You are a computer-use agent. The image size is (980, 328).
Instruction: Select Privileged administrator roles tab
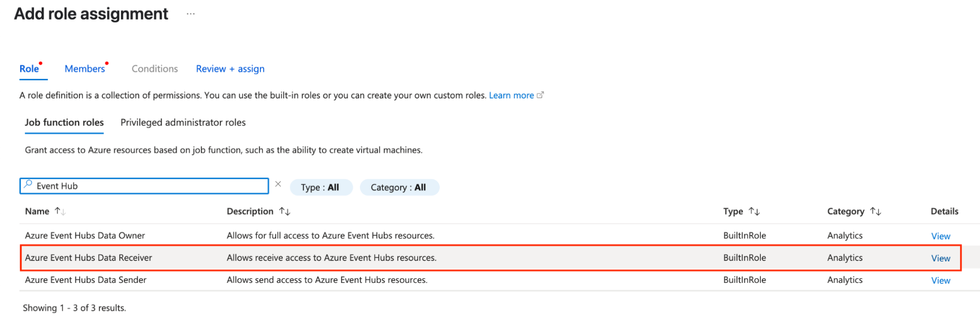(183, 122)
